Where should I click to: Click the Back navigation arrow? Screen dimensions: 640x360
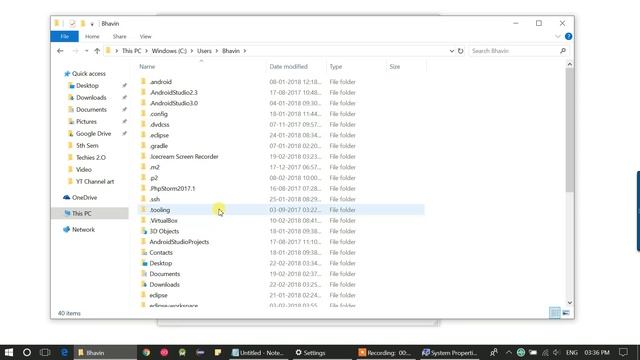(60, 51)
